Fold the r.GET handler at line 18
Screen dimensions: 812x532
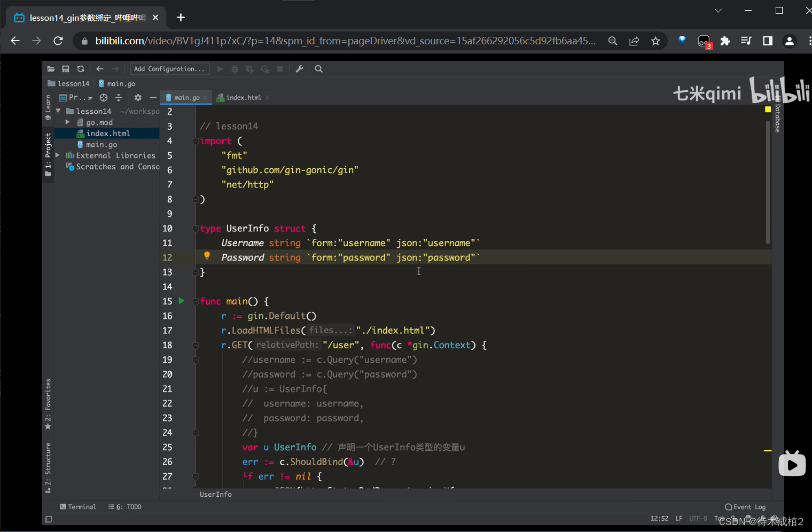[x=196, y=345]
